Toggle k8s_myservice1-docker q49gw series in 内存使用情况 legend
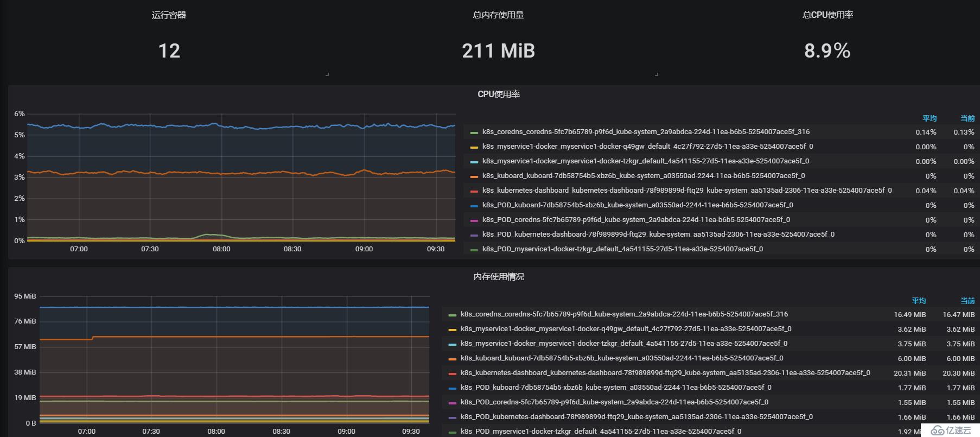Image resolution: width=980 pixels, height=437 pixels. [626, 329]
